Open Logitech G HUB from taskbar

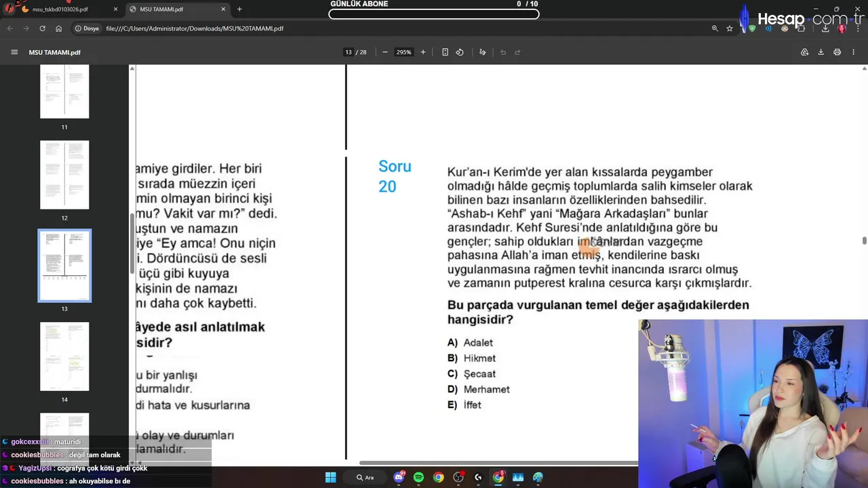point(478,477)
